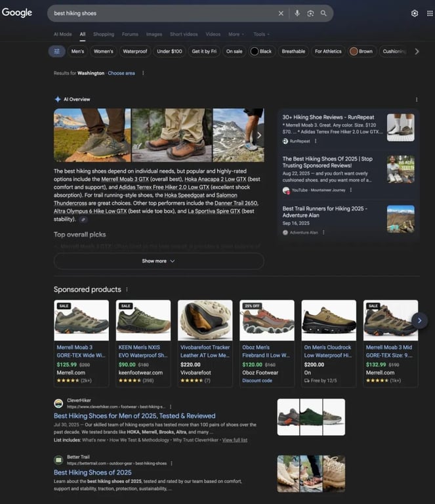
Task: Open Google apps grid icon
Action: point(430,13)
